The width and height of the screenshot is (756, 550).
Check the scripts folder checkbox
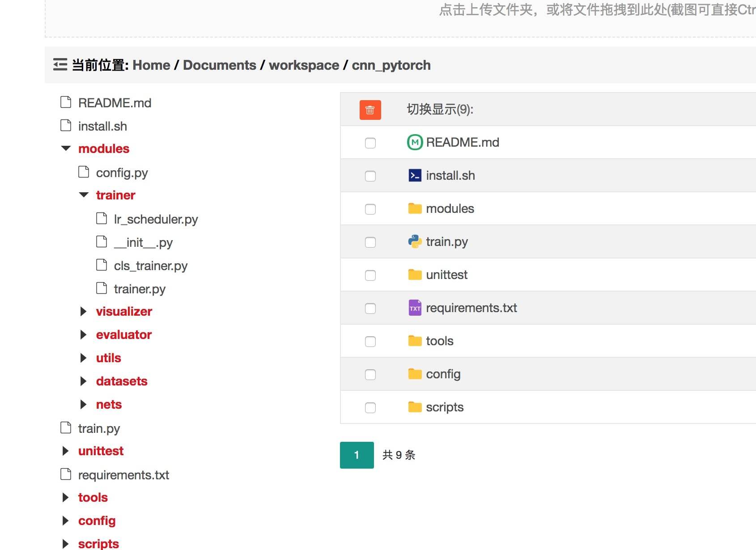tap(370, 408)
